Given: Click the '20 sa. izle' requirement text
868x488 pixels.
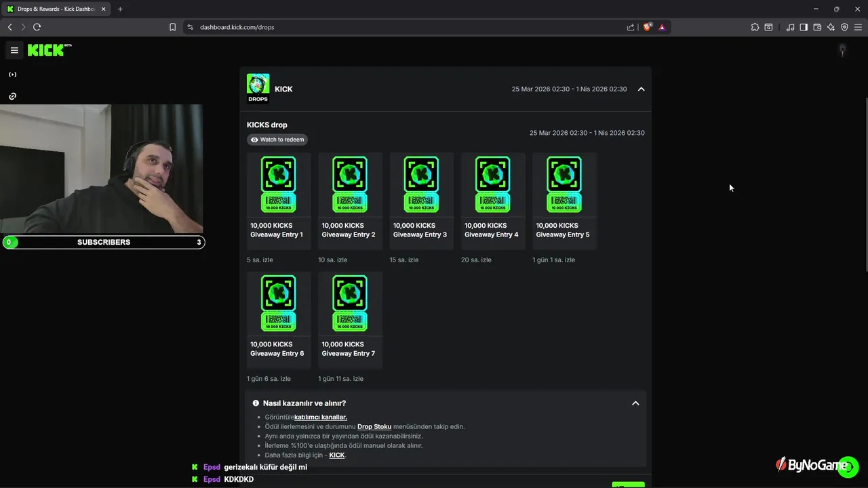Looking at the screenshot, I should (x=476, y=260).
